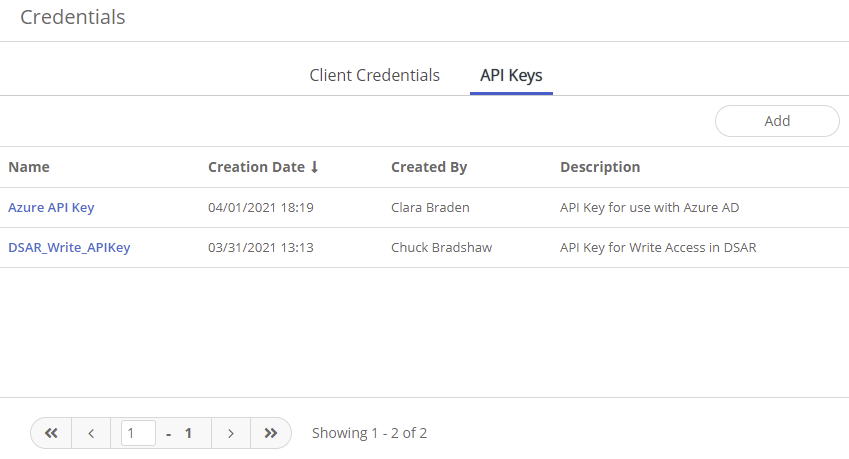Go to the first page of results
Image resolution: width=849 pixels, height=459 pixels.
(51, 433)
